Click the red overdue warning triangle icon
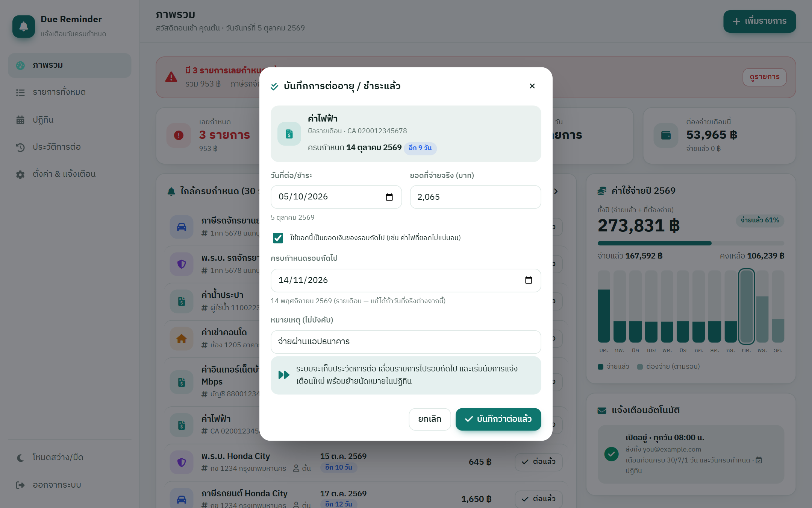 tap(171, 77)
